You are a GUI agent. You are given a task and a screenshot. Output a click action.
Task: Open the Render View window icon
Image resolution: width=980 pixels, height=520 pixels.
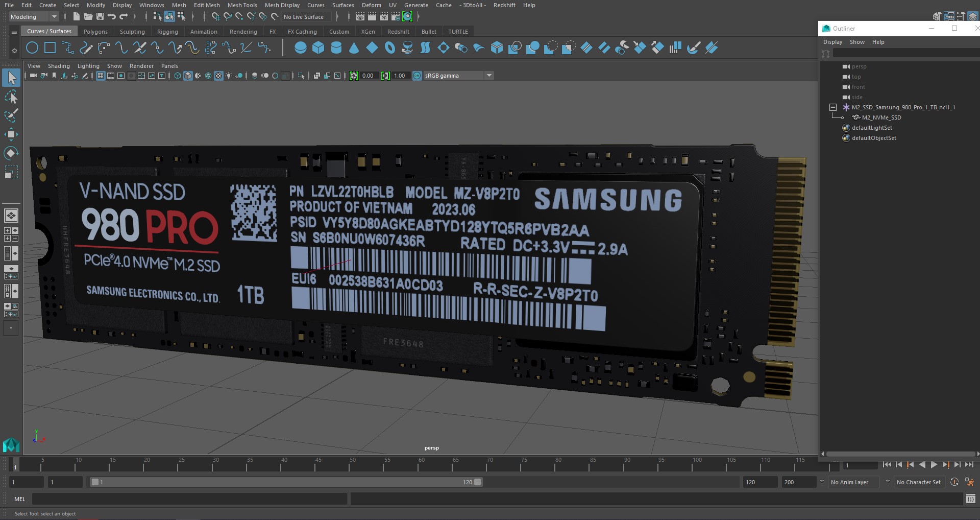tap(360, 17)
